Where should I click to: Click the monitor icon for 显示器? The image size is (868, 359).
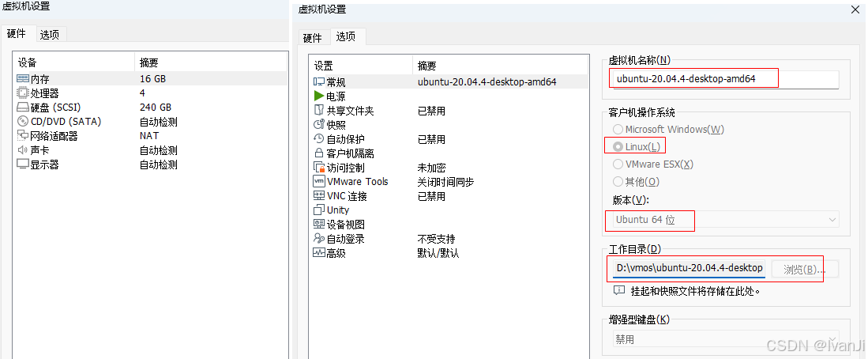pyautogui.click(x=23, y=164)
